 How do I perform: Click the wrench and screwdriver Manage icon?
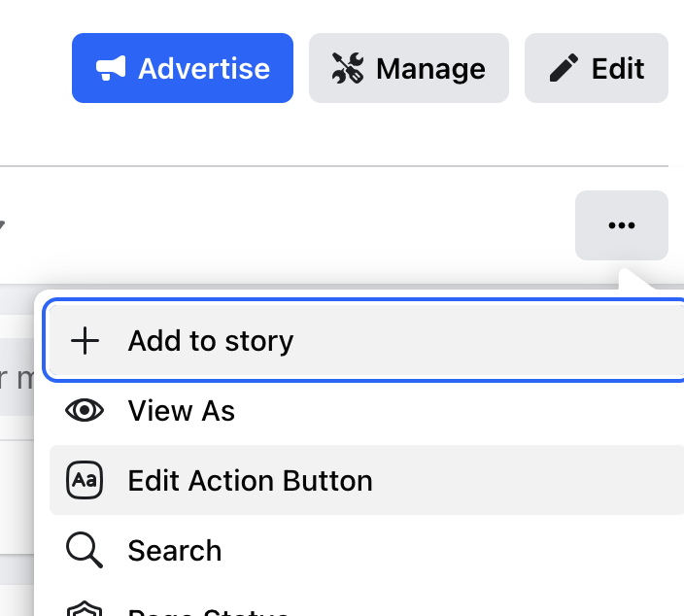(x=348, y=68)
